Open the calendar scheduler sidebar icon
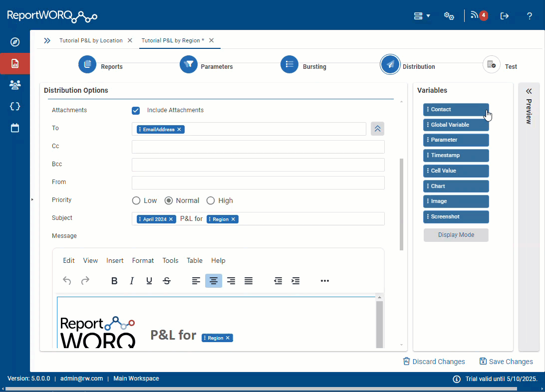The width and height of the screenshot is (545, 392). tap(15, 128)
